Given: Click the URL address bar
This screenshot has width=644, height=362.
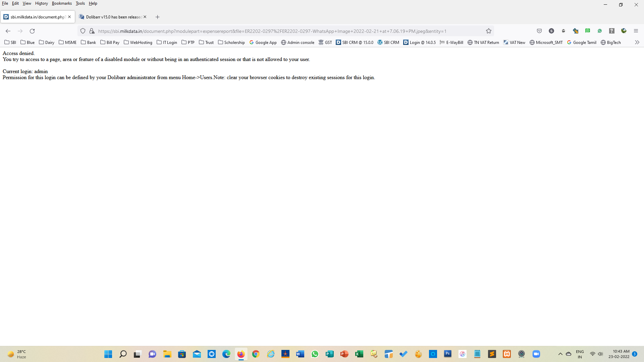Looking at the screenshot, I should [x=285, y=31].
